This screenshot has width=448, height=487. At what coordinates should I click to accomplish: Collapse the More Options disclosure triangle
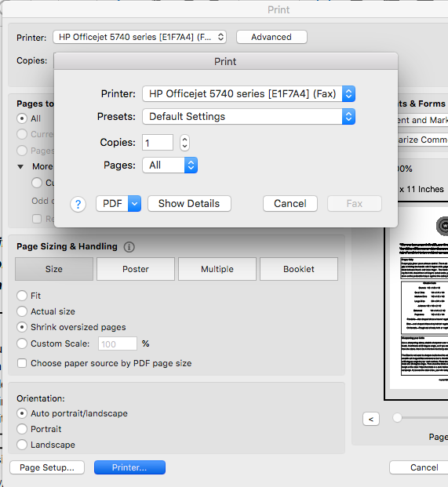click(20, 167)
